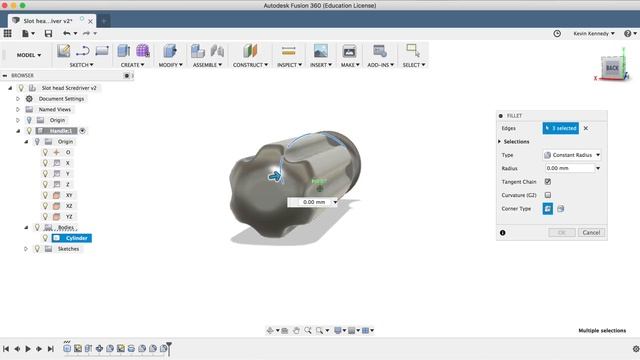Toggle visibility bulb of Bodies folder
Image resolution: width=640 pixels, height=360 pixels.
tap(37, 227)
